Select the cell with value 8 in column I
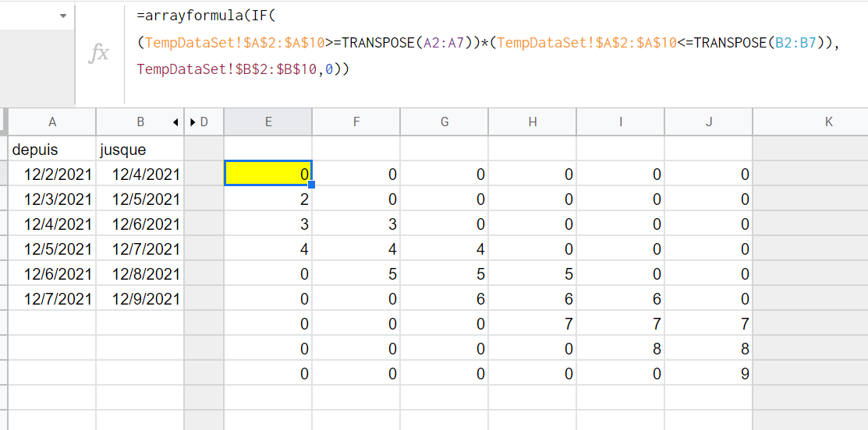 (x=620, y=349)
